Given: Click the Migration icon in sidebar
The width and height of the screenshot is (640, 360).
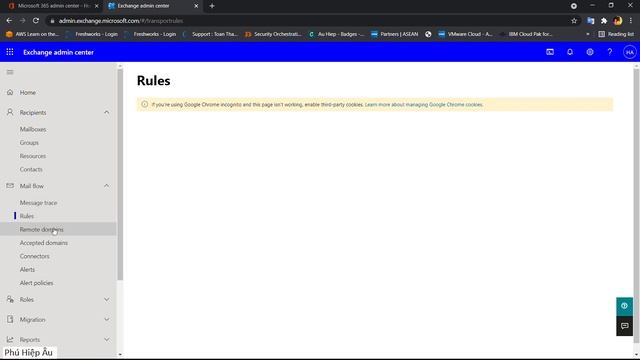Looking at the screenshot, I should point(10,319).
